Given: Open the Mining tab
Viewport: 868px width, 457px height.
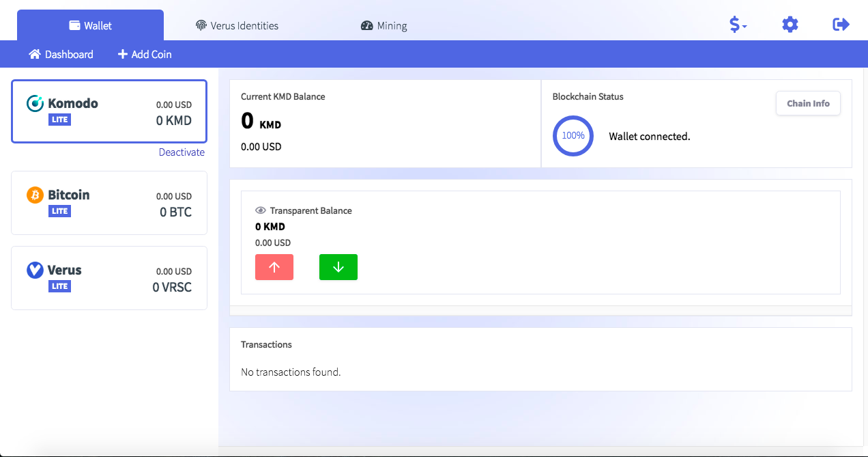Looking at the screenshot, I should click(384, 25).
